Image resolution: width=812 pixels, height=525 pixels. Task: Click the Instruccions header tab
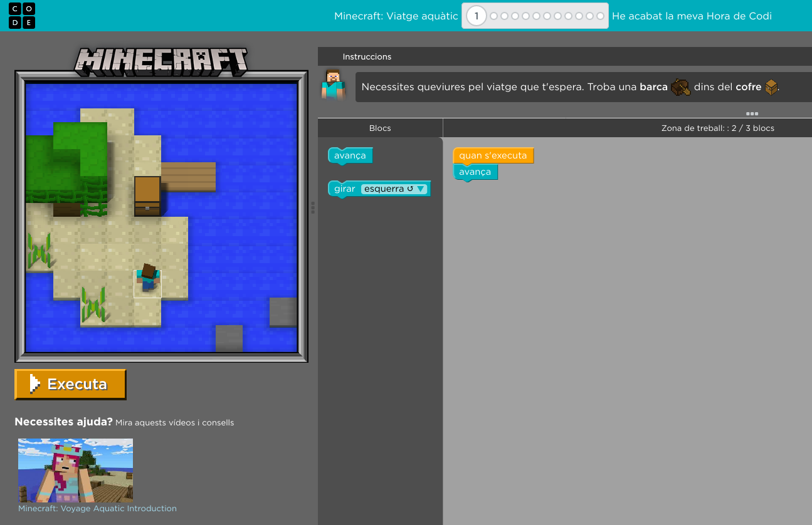[367, 56]
